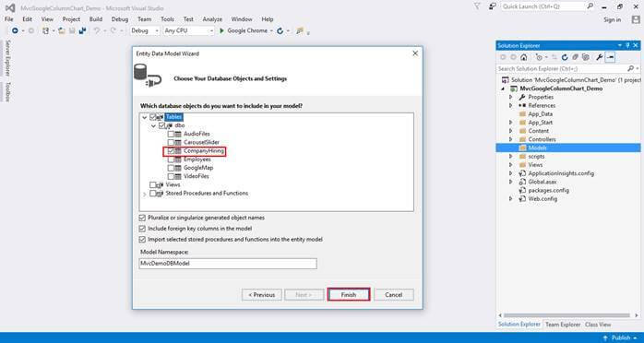
Task: Expand the Views folder in Solution Explorer
Action: [510, 165]
